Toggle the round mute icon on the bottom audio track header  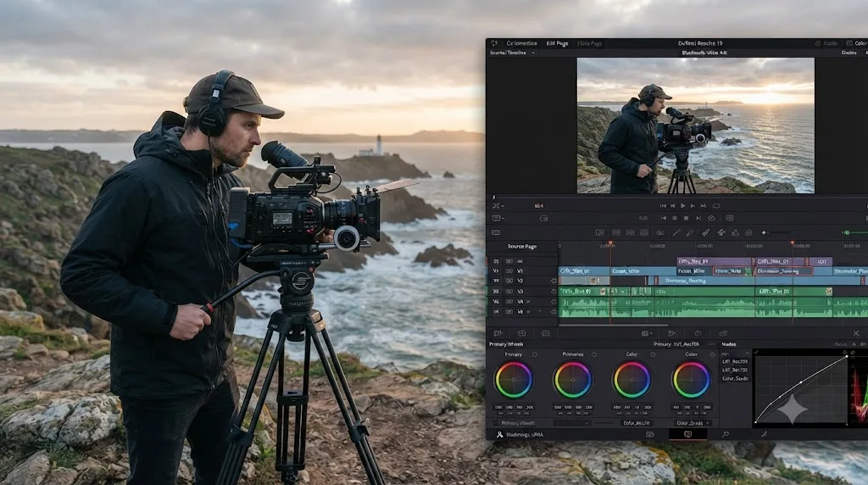coord(553,312)
